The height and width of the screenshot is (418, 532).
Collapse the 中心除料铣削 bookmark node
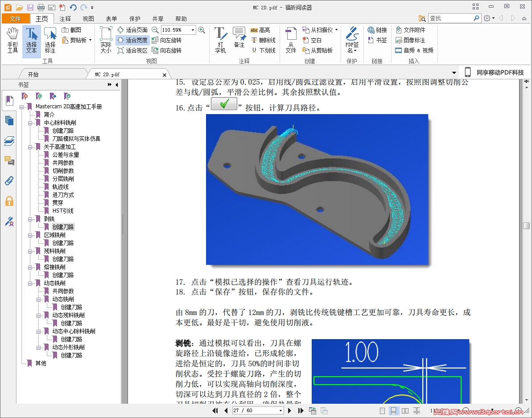click(30, 123)
